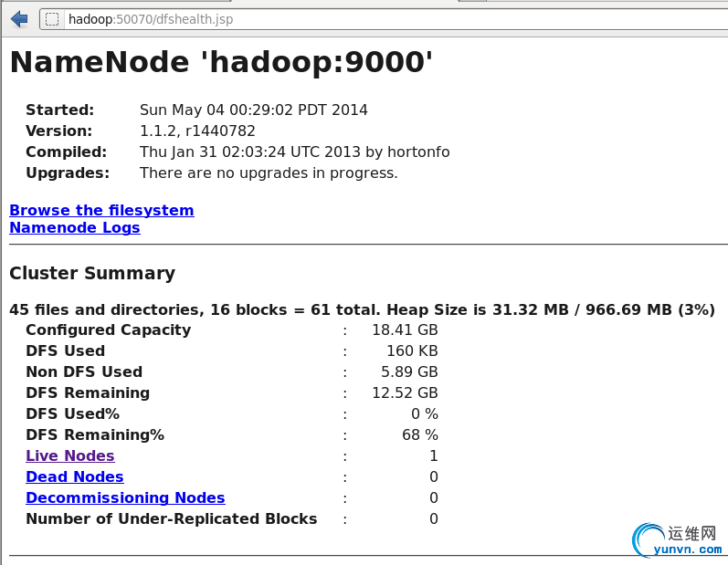
Task: Click the yunvn.com watermark logo
Action: (x=678, y=539)
